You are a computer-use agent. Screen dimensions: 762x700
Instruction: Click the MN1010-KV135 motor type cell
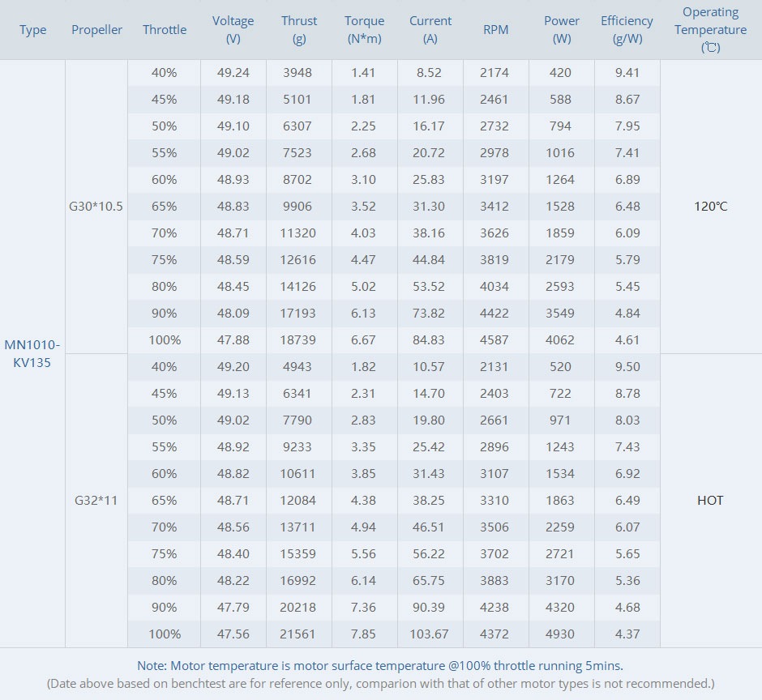click(x=32, y=353)
